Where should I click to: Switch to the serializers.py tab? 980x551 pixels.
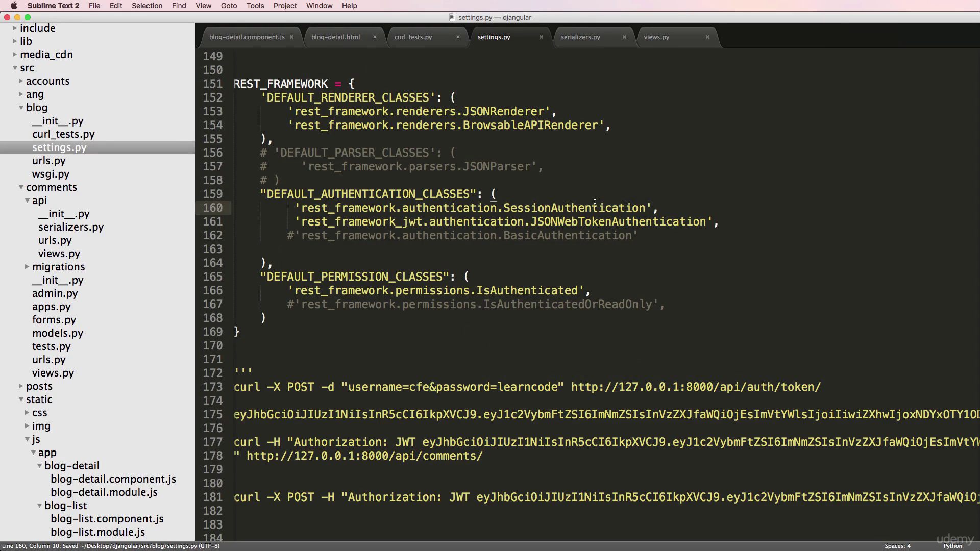[x=580, y=37]
